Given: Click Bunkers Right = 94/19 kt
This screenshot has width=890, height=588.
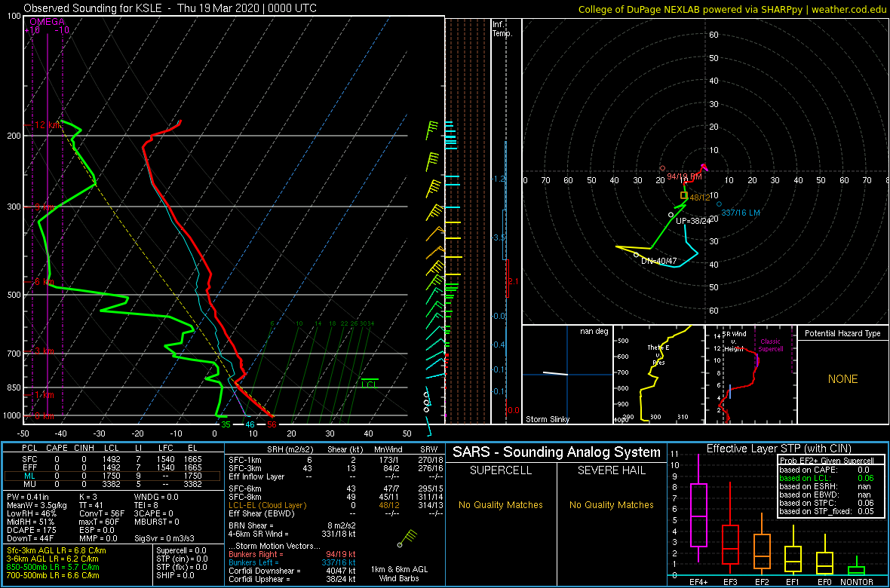Looking at the screenshot, I should (292, 553).
